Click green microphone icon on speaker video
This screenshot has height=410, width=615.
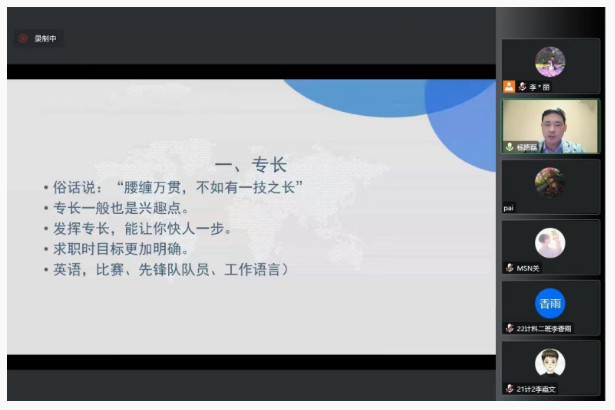(509, 147)
